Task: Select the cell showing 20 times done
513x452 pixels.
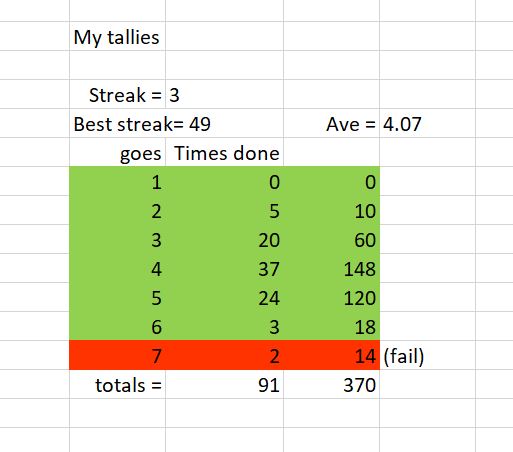Action: (x=224, y=239)
